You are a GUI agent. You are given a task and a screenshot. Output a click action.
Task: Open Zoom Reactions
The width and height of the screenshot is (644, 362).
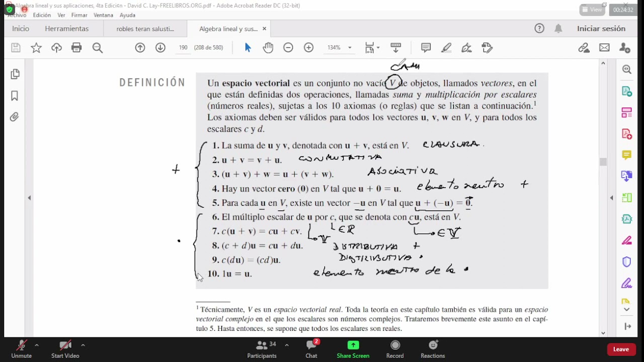[433, 349]
